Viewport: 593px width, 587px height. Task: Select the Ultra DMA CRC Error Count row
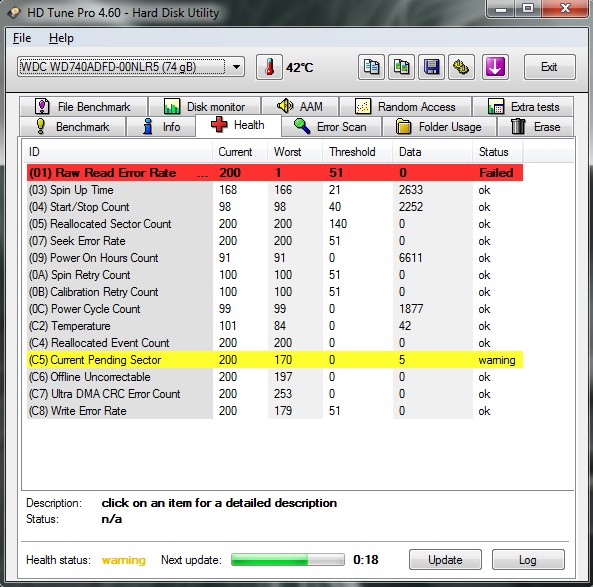tap(275, 394)
